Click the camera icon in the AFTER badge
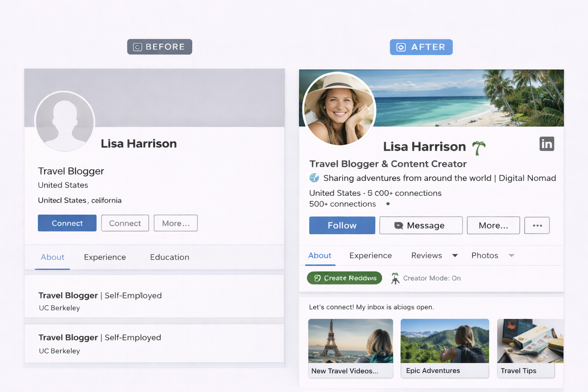Image resolution: width=588 pixels, height=392 pixels. coord(401,47)
